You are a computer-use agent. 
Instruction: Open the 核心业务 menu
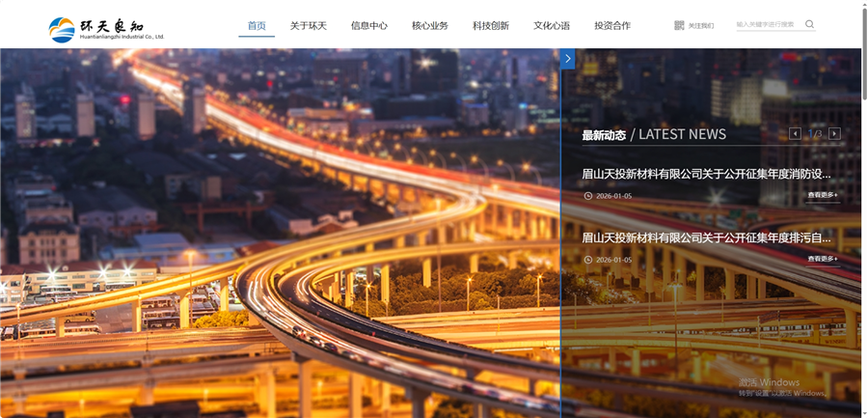[x=430, y=26]
